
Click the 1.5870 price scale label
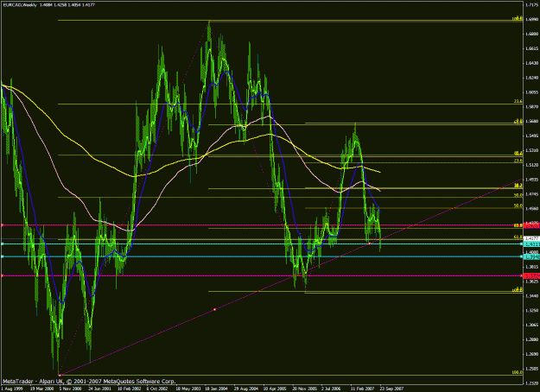coord(530,107)
